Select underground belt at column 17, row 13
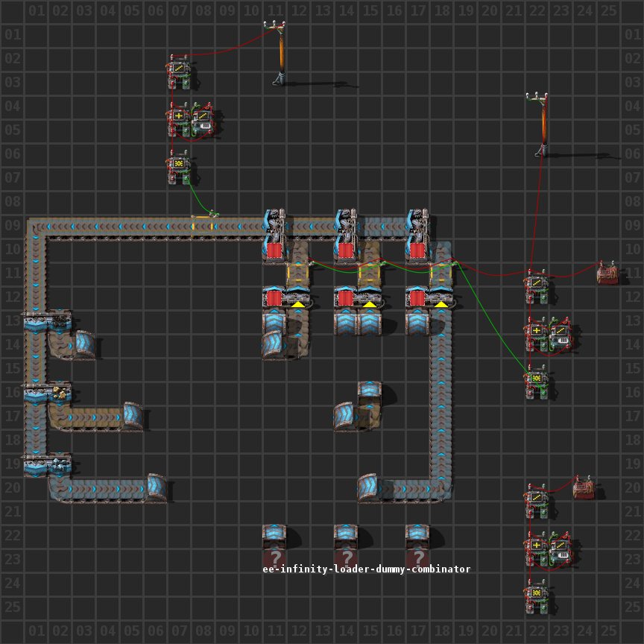Screen dimensions: 644x644 tap(417, 322)
